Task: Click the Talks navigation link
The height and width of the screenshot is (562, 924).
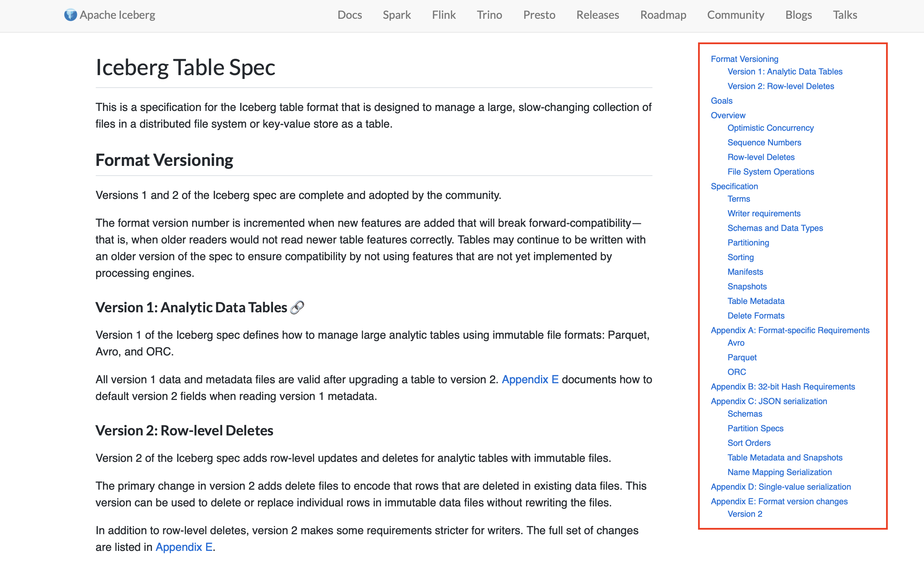Action: point(845,15)
